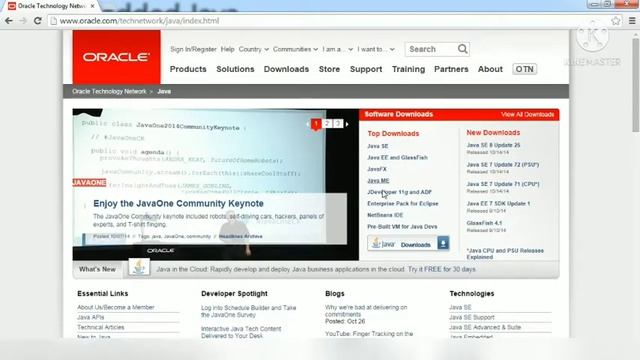640x360 pixels.
Task: Open Interactive Java Tech Content link
Action: click(x=241, y=332)
